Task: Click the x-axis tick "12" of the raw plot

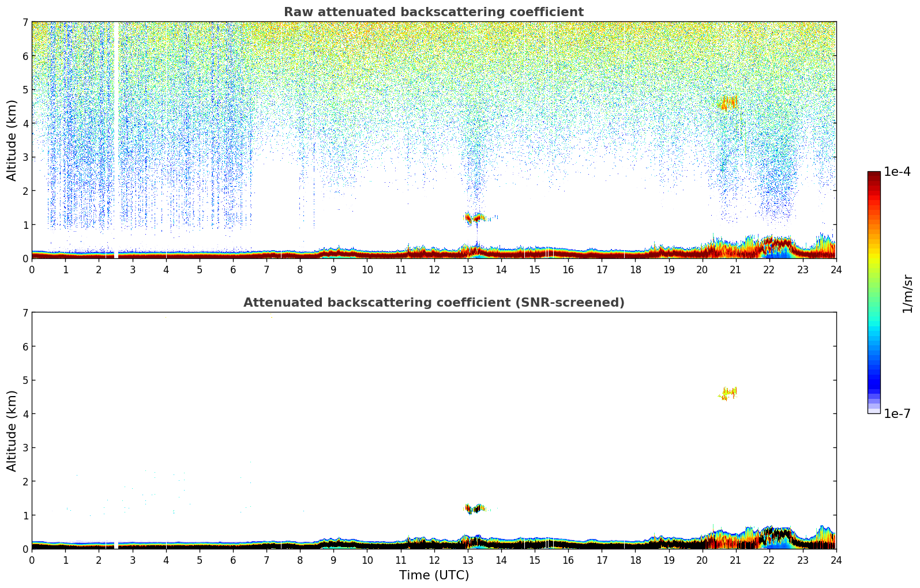Action: tap(434, 270)
